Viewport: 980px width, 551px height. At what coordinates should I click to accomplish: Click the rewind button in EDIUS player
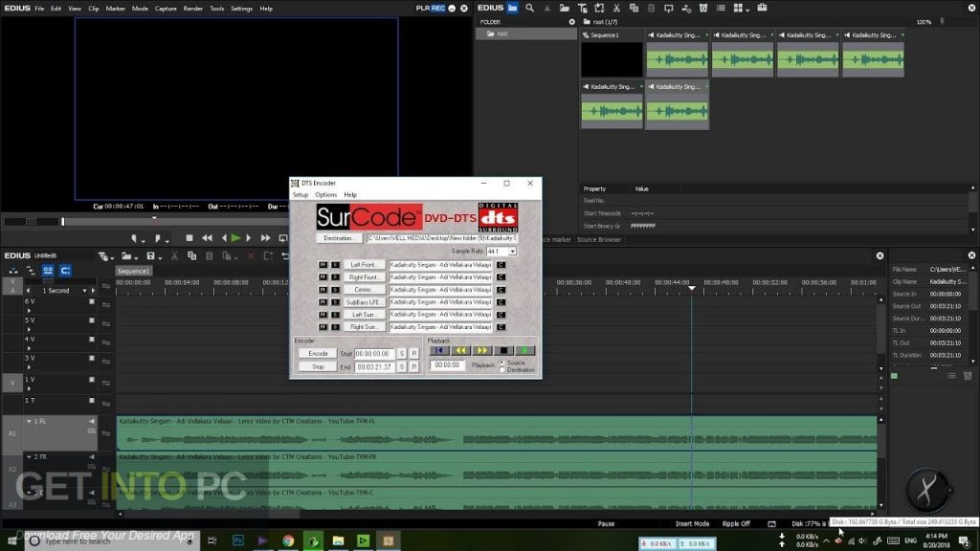point(207,238)
